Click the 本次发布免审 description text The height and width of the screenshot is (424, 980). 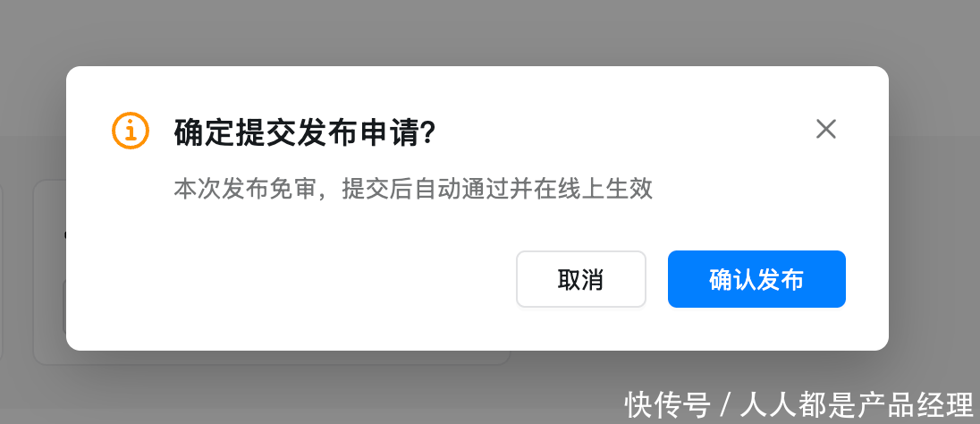click(247, 188)
